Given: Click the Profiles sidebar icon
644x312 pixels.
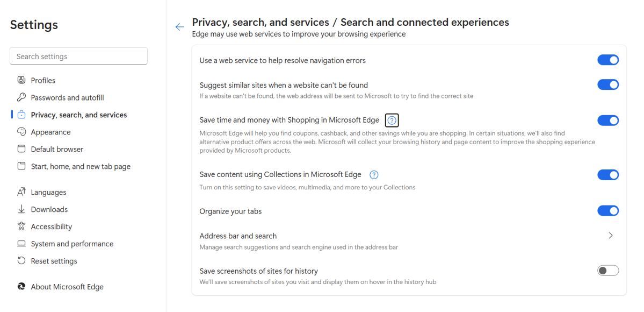Looking at the screenshot, I should (21, 80).
